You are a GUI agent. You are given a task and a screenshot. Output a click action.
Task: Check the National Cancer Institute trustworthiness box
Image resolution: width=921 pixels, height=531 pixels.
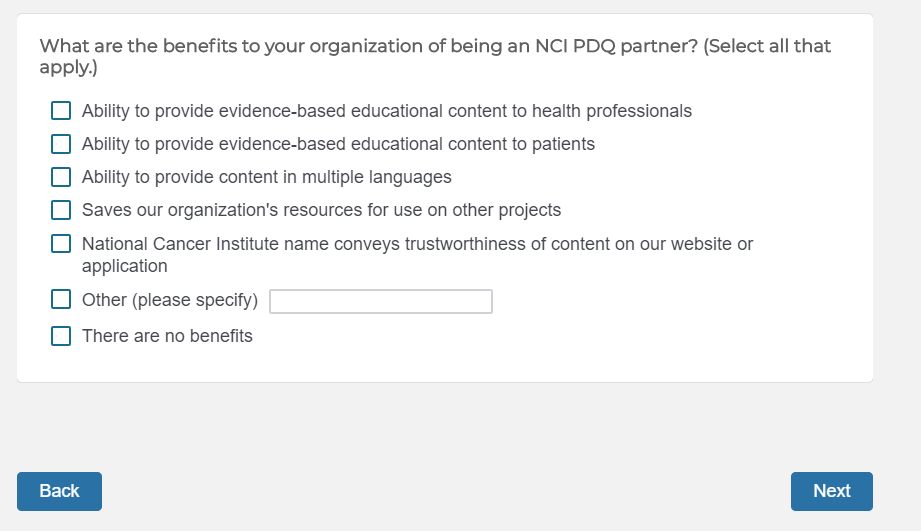(61, 244)
